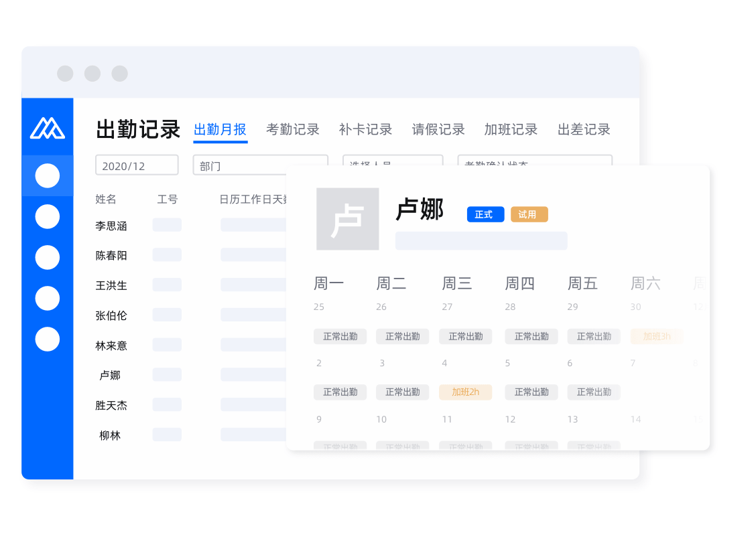Click the avatar tile showing 卢
This screenshot has width=756, height=533.
pyautogui.click(x=347, y=219)
